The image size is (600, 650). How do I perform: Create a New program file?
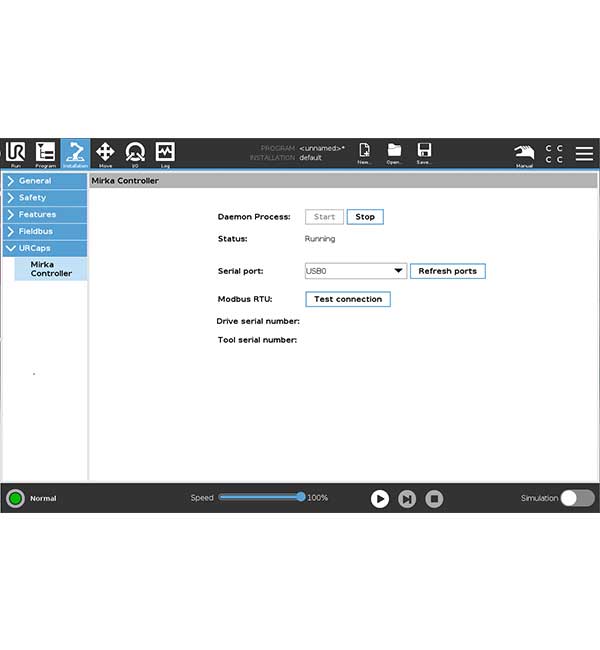[x=364, y=153]
